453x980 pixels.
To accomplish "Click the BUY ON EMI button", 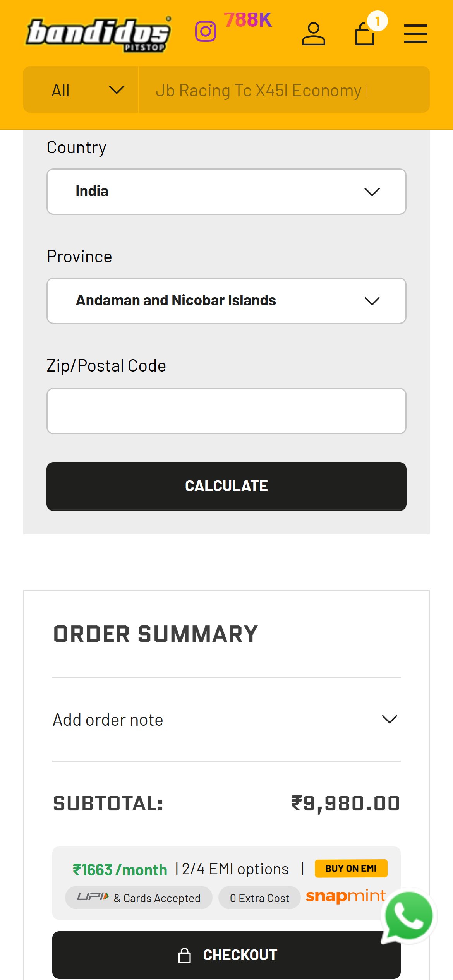I will [351, 869].
